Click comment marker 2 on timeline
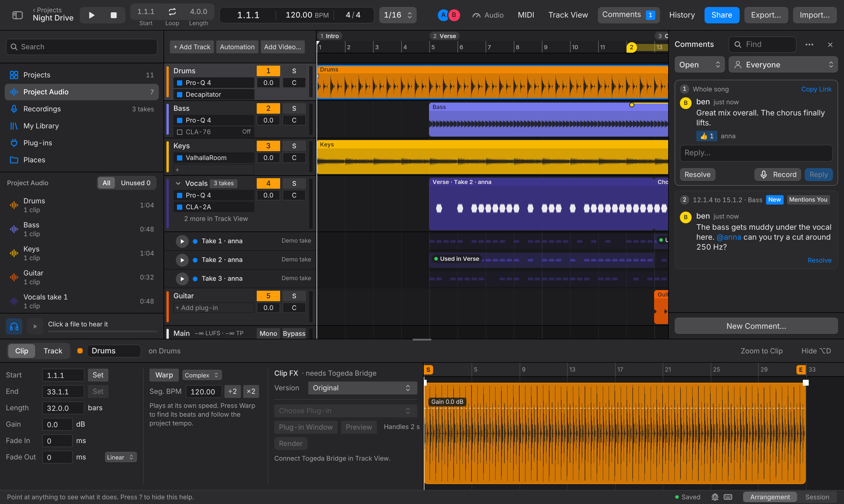This screenshot has height=504, width=844. click(x=631, y=47)
